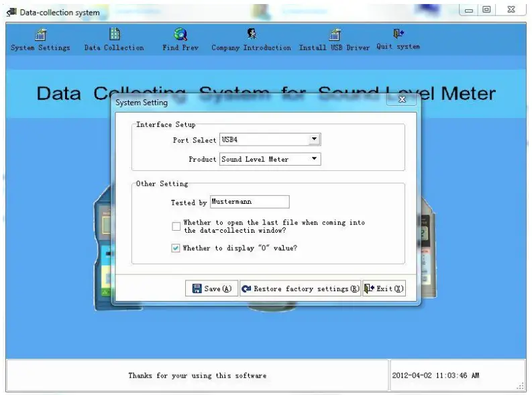Image resolution: width=532 pixels, height=395 pixels.
Task: Click the Exit door icon in dialog
Action: tap(369, 288)
